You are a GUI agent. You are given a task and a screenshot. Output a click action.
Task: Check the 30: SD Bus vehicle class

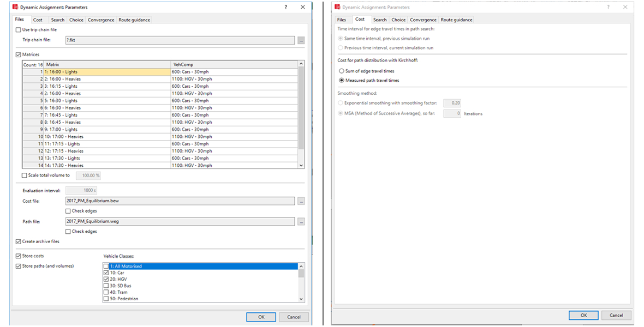tap(106, 286)
